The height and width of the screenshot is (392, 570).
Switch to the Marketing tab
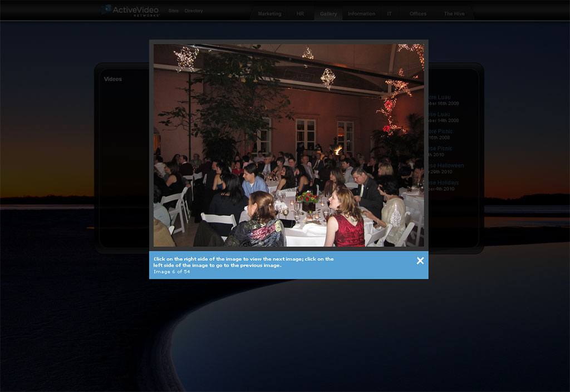click(x=269, y=14)
